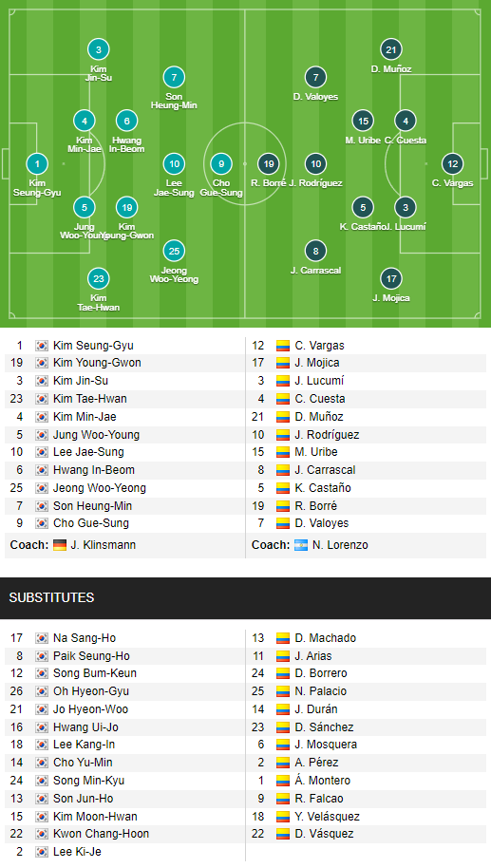The image size is (491, 868).
Task: Click the SUBSTITUTES section header
Action: [x=245, y=598]
